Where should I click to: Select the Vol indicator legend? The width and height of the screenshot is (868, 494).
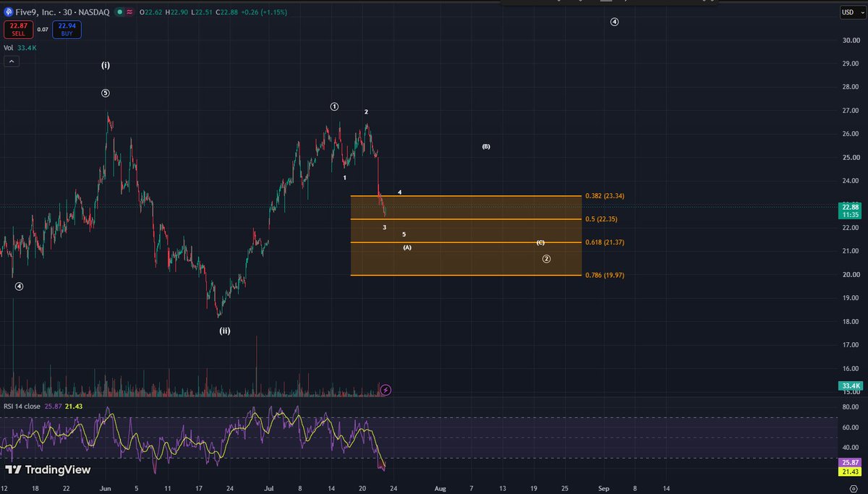click(9, 48)
